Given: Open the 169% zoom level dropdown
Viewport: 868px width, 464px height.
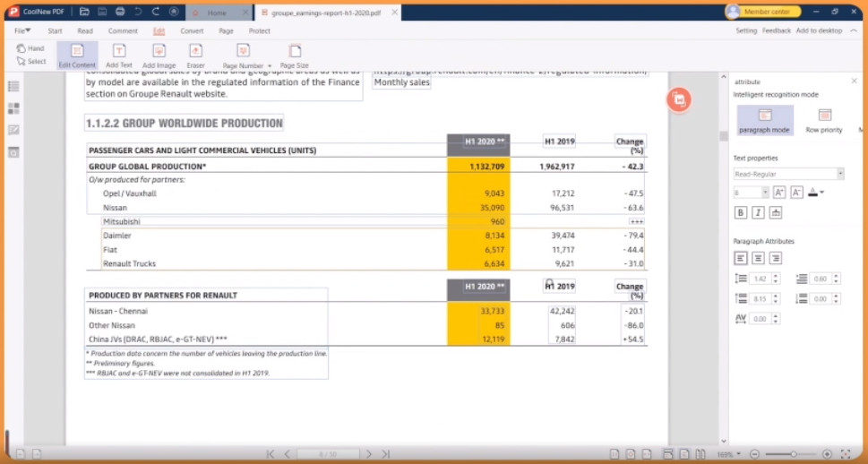Looking at the screenshot, I should click(729, 454).
